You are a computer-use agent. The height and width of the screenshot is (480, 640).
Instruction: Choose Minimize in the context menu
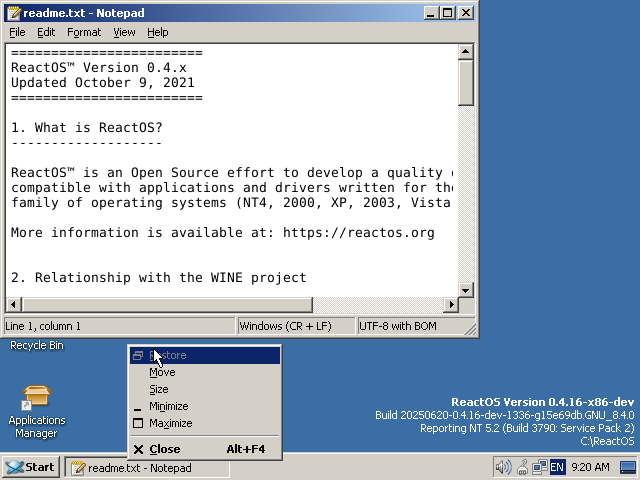click(205, 407)
